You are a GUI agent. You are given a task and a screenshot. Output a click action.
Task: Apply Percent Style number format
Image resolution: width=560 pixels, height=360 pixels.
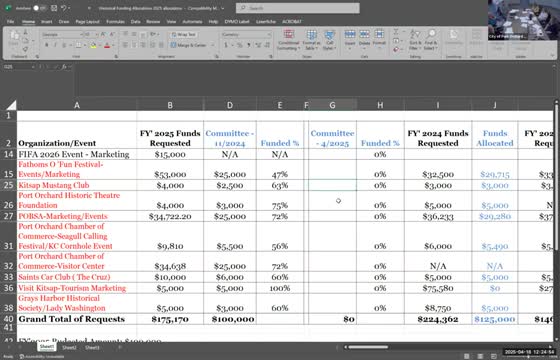(x=239, y=45)
